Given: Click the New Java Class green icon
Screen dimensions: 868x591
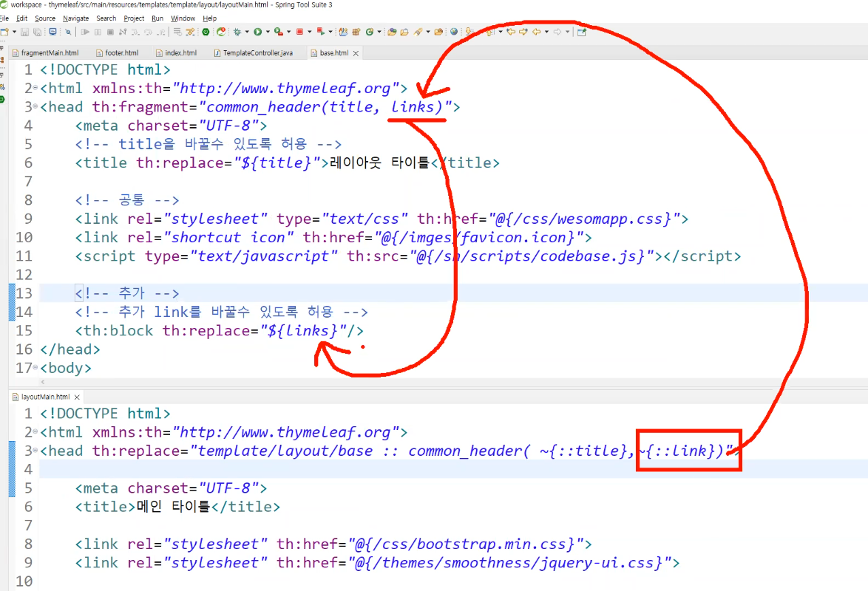Looking at the screenshot, I should 370,32.
